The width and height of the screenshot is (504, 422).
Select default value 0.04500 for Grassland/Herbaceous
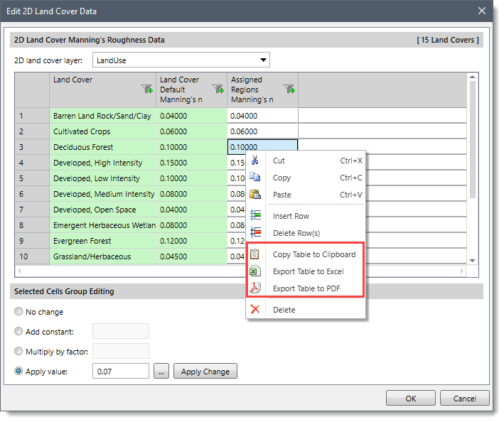[192, 256]
